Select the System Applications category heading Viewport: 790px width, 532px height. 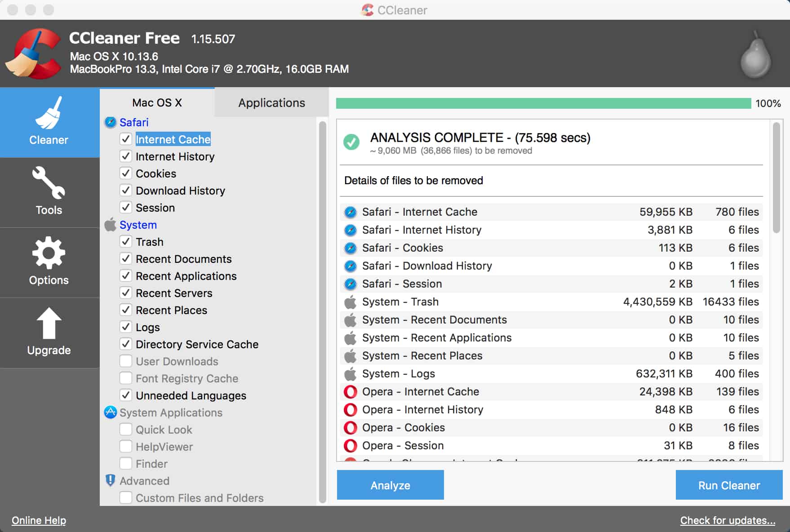171,412
